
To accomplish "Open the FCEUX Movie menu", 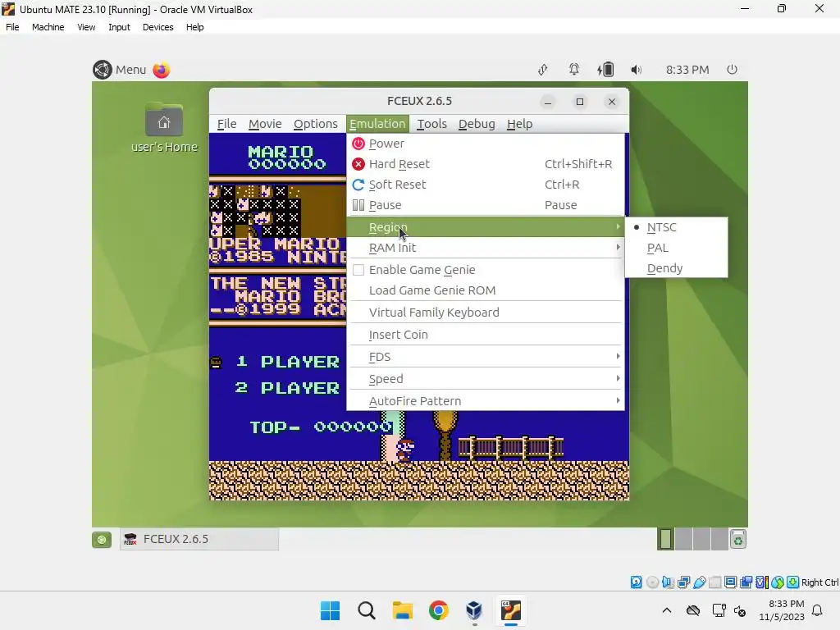I will click(x=265, y=124).
